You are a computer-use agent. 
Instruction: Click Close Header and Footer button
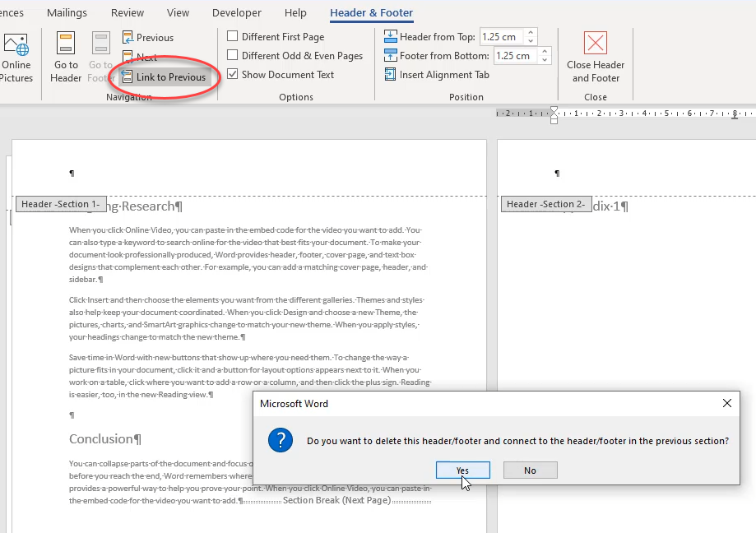[596, 57]
